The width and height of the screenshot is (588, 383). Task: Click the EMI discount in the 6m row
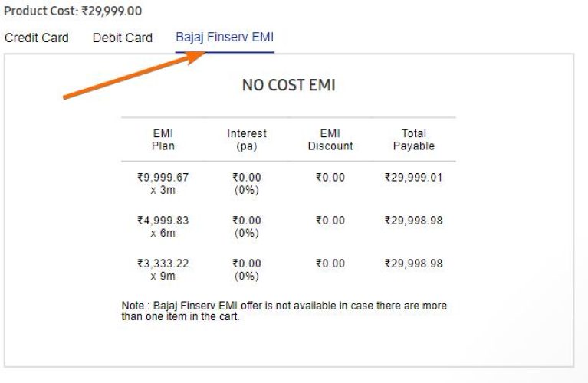click(x=330, y=221)
